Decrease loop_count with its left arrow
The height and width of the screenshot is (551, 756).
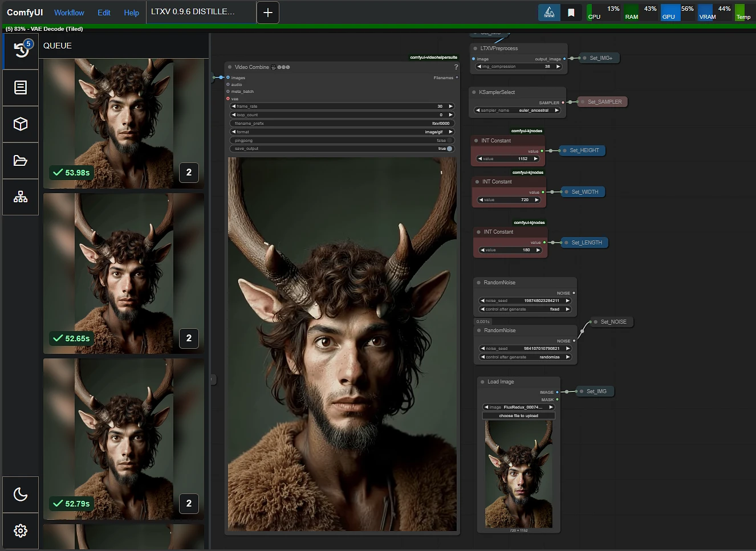[234, 115]
